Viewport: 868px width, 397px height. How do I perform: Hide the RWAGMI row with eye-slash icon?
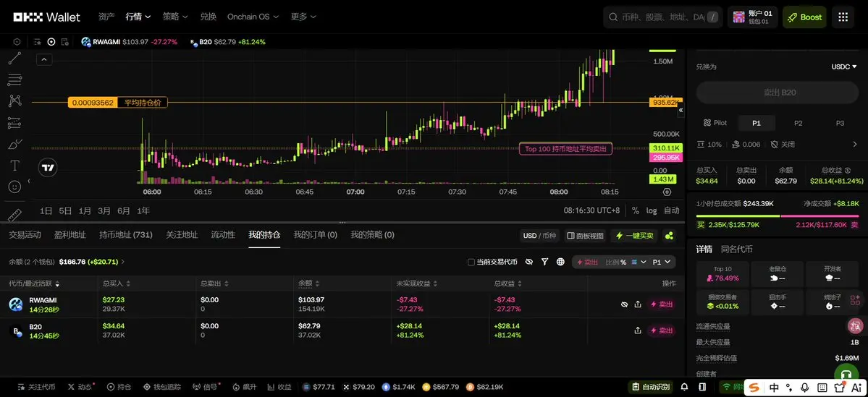pos(625,304)
